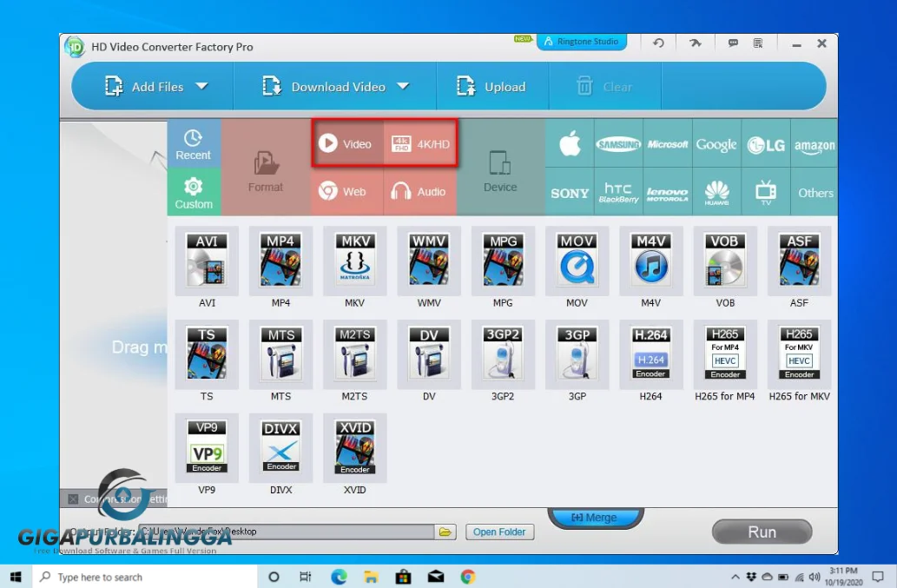Clear the file list

point(604,86)
